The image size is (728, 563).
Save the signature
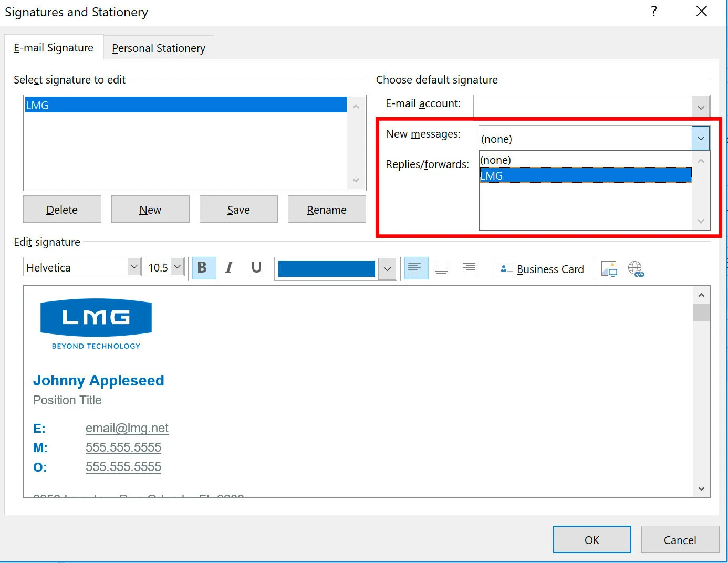coord(238,210)
